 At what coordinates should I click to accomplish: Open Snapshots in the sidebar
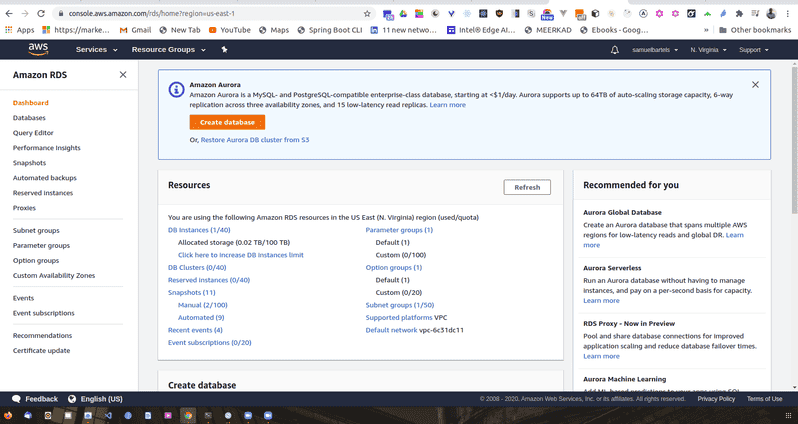[x=30, y=163]
